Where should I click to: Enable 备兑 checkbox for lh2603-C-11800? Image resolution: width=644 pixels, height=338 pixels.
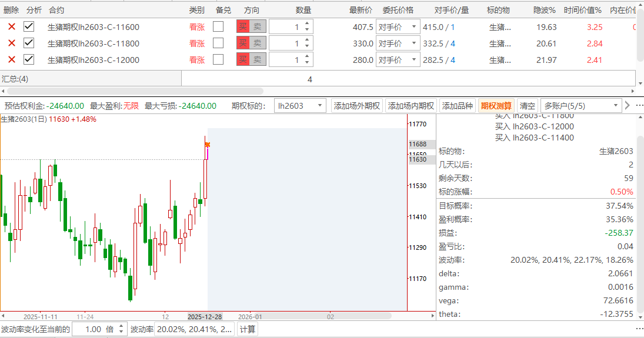[218, 43]
